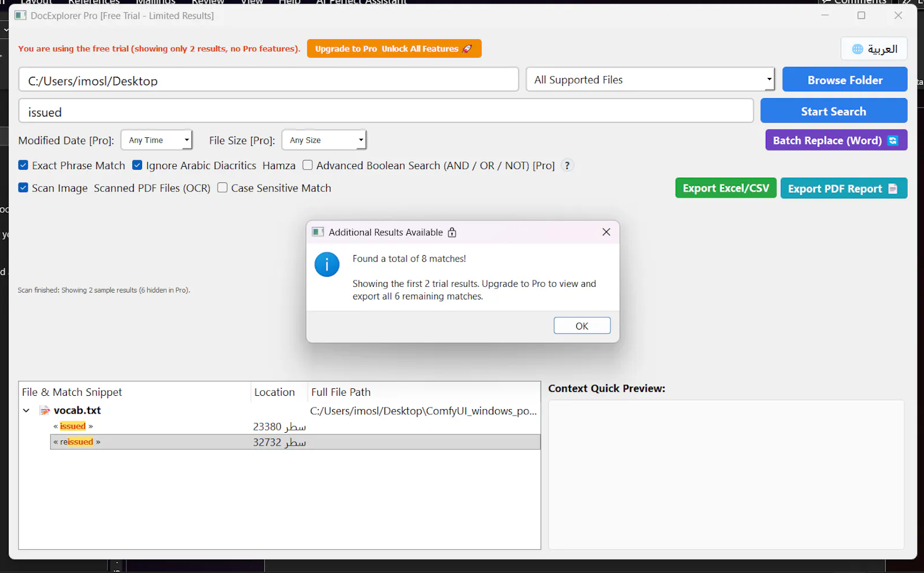Open the All Supported Files dropdown
The width and height of the screenshot is (924, 573).
(x=650, y=80)
